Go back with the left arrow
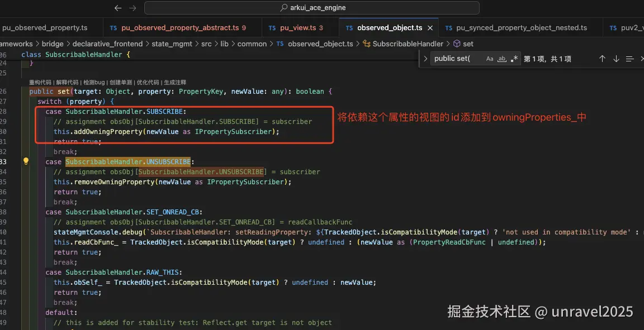 pyautogui.click(x=119, y=8)
